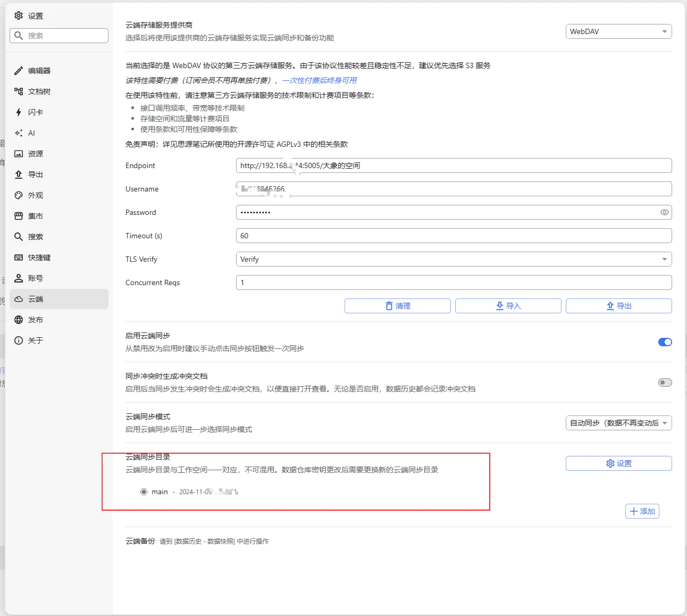Enable the 同步冲突时生成冲突文档 toggle
This screenshot has width=687, height=616.
click(665, 382)
